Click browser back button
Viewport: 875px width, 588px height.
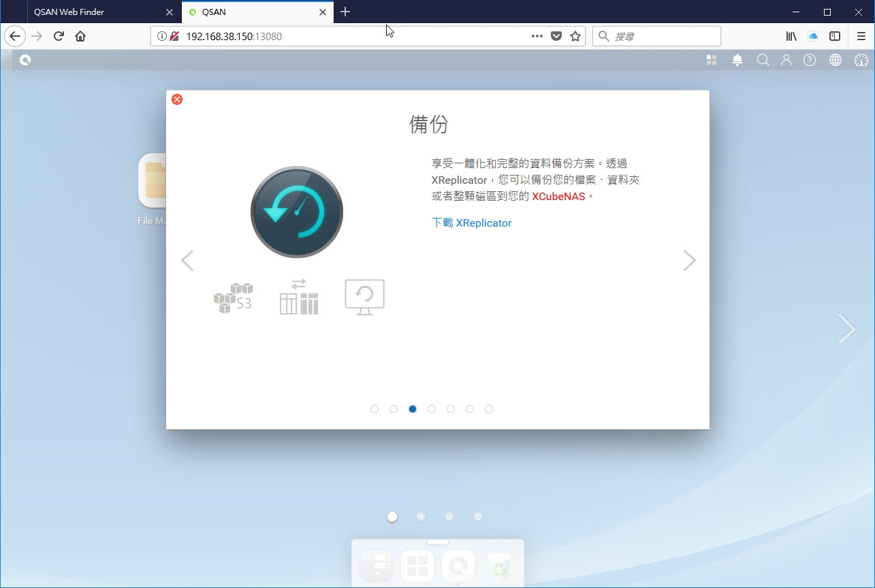[15, 36]
